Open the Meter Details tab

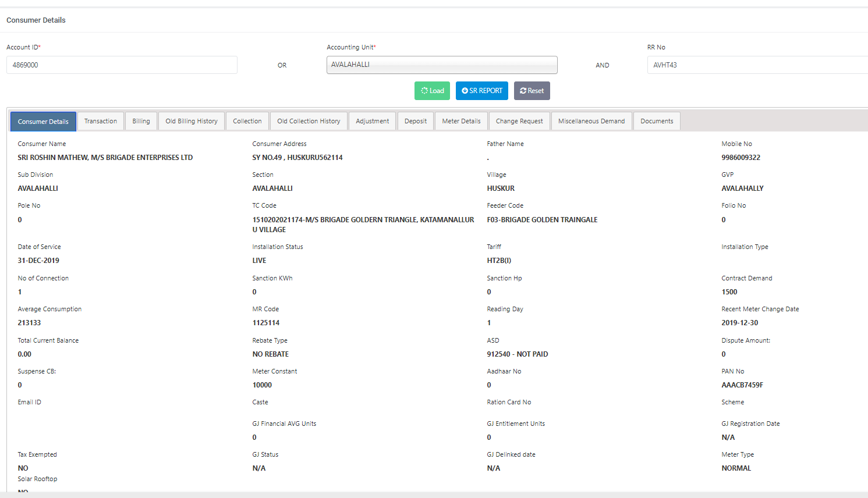[461, 121]
